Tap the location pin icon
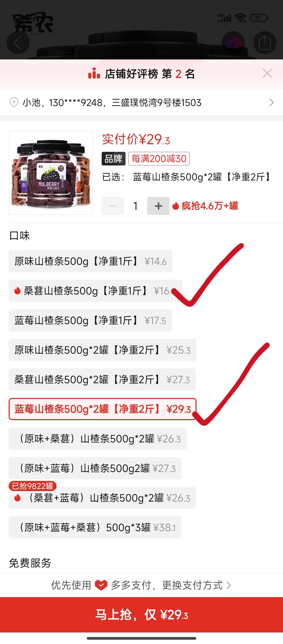 [14, 102]
